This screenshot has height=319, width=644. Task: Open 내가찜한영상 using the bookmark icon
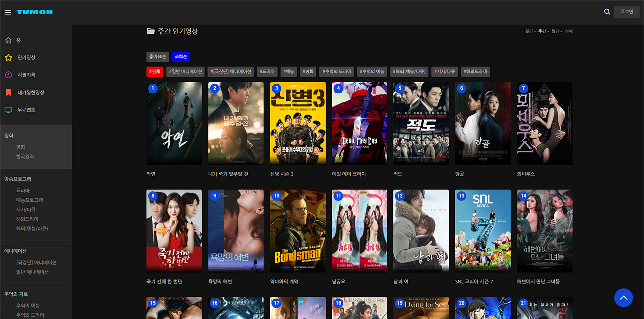[x=8, y=92]
